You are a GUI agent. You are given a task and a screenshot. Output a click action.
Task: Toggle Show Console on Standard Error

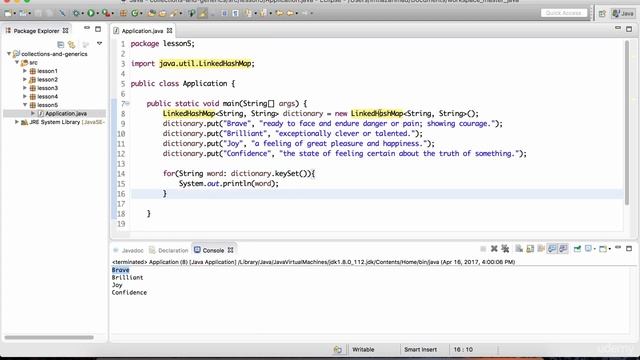(x=563, y=249)
